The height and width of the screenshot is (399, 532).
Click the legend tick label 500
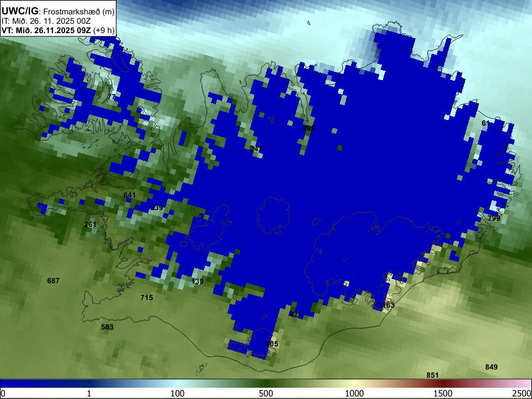[x=266, y=393]
